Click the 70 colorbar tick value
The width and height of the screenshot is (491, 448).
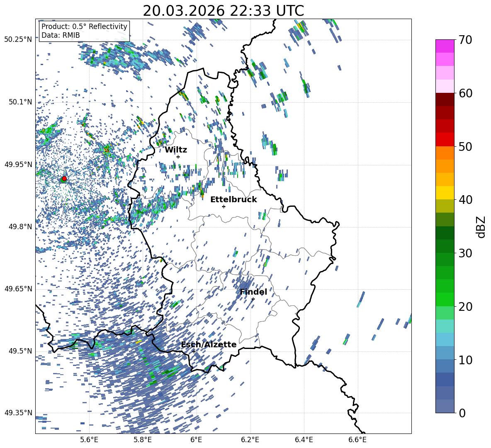(x=466, y=40)
